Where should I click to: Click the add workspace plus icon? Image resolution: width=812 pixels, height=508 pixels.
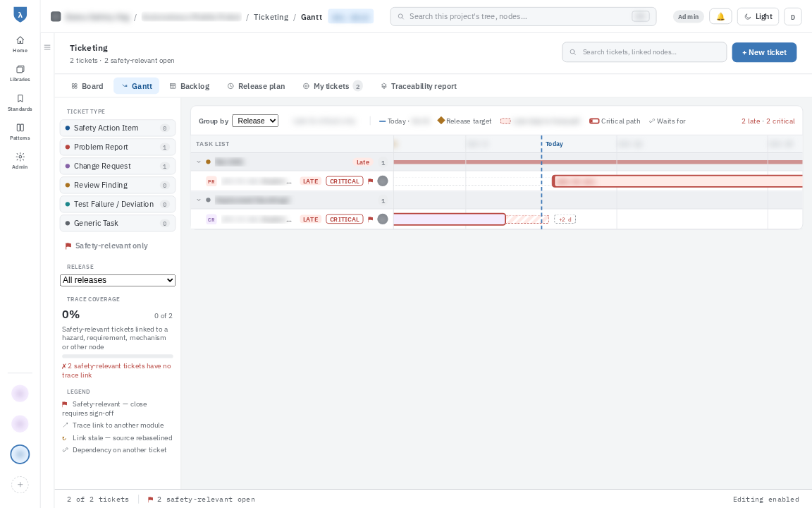pos(20,485)
